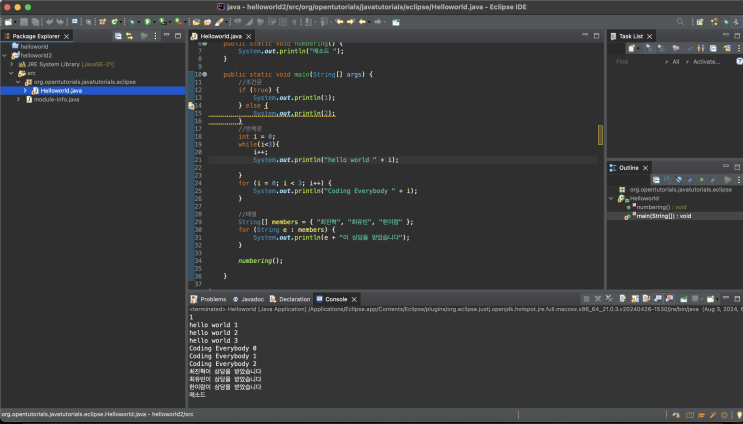Collapse All in Package Explorer
This screenshot has height=424, width=743.
(x=118, y=36)
